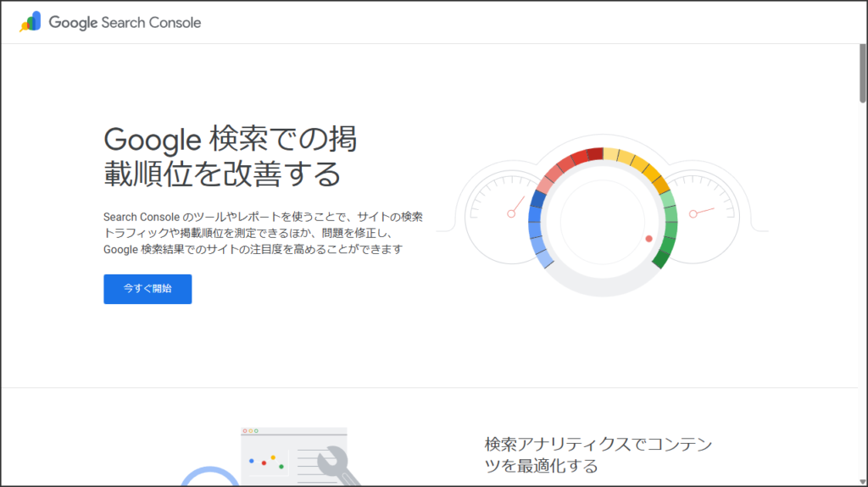
Task: Select the dark red segment atop the gauge
Action: (x=594, y=153)
